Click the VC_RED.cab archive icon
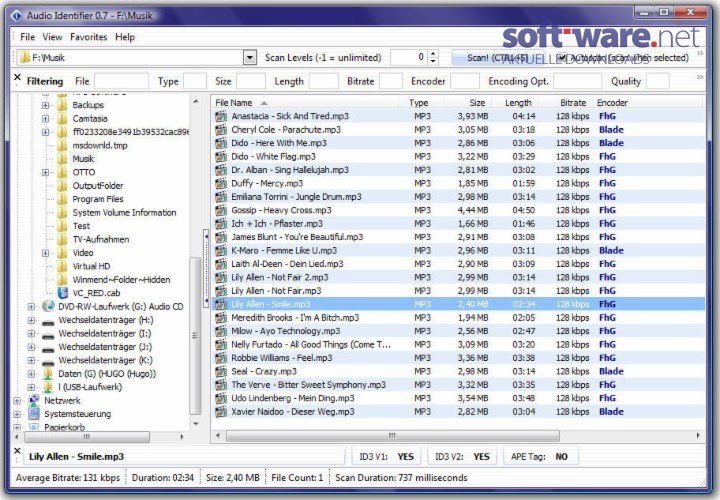This screenshot has height=500, width=720. [62, 293]
